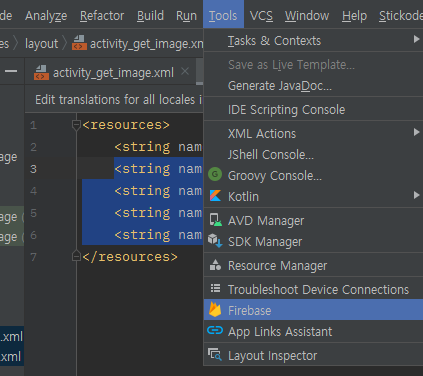This screenshot has height=376, width=423.
Task: Open SDK Manager from Tools menu
Action: point(313,241)
